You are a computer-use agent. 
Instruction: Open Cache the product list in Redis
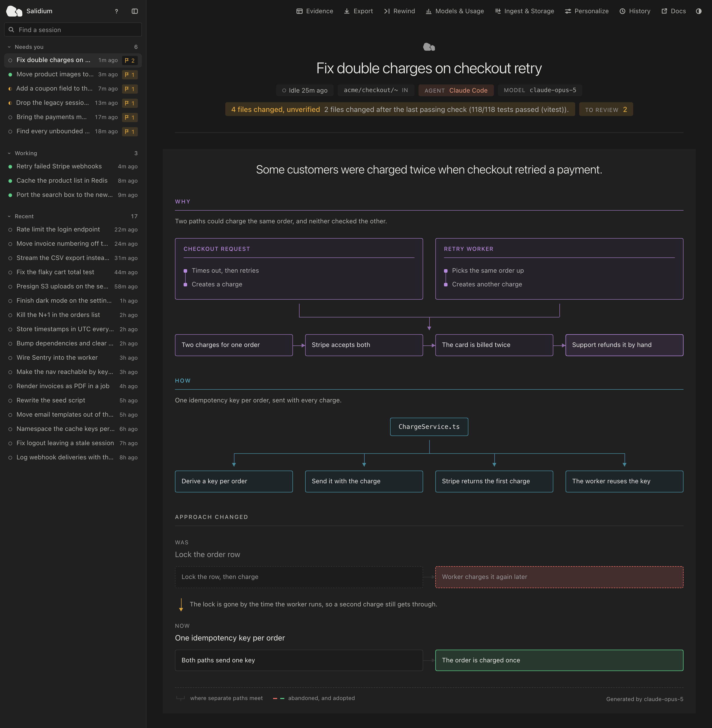(73, 181)
